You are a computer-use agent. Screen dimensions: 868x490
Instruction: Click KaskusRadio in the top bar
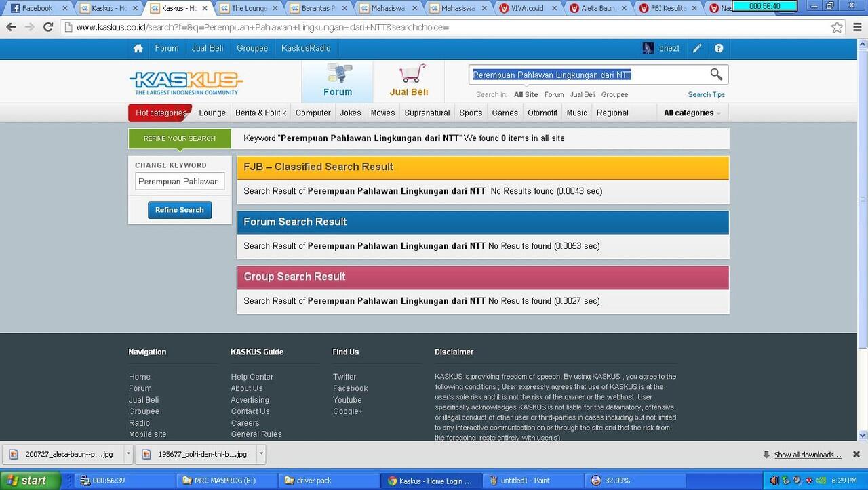click(x=306, y=48)
